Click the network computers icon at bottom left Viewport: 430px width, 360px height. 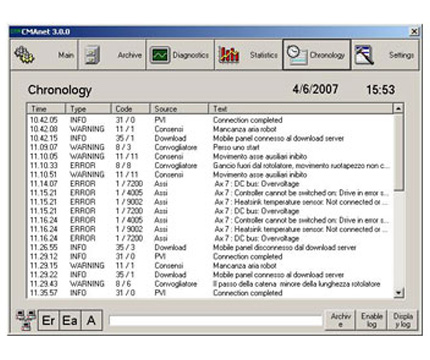(x=26, y=320)
